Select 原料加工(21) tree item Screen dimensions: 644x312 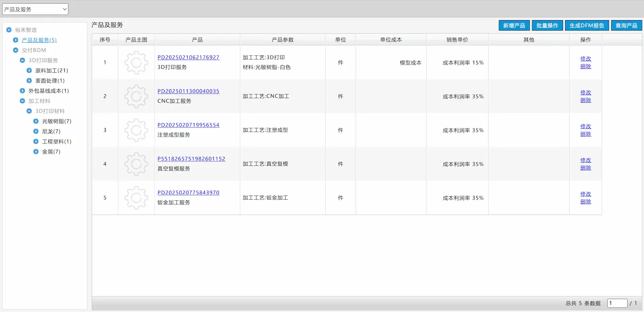52,71
